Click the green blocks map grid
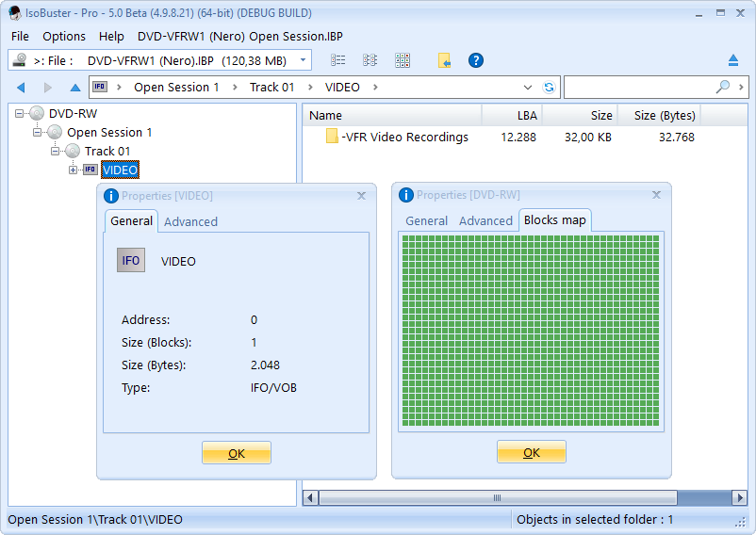 [x=531, y=331]
